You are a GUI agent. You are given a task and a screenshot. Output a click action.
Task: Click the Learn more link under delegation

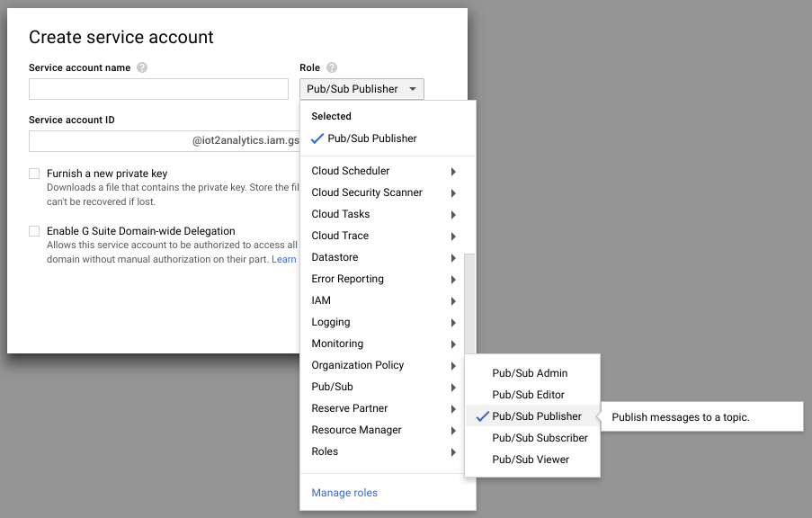(x=284, y=259)
